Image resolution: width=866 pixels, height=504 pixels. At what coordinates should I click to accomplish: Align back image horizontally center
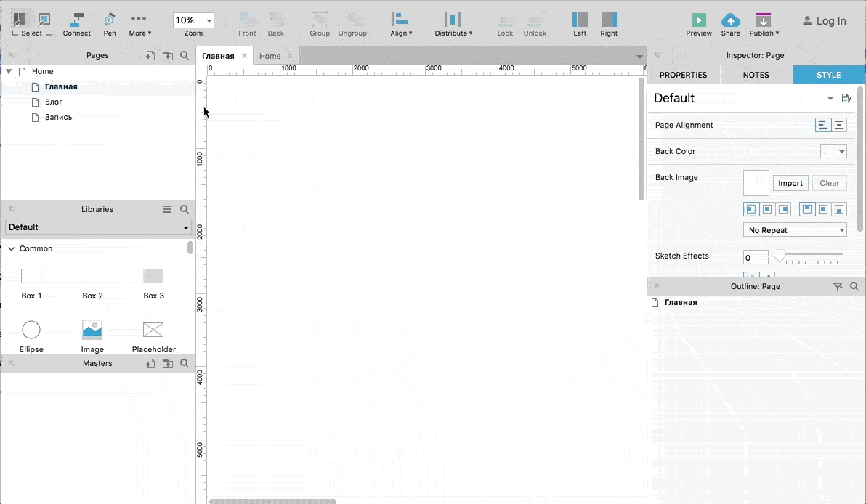point(767,209)
